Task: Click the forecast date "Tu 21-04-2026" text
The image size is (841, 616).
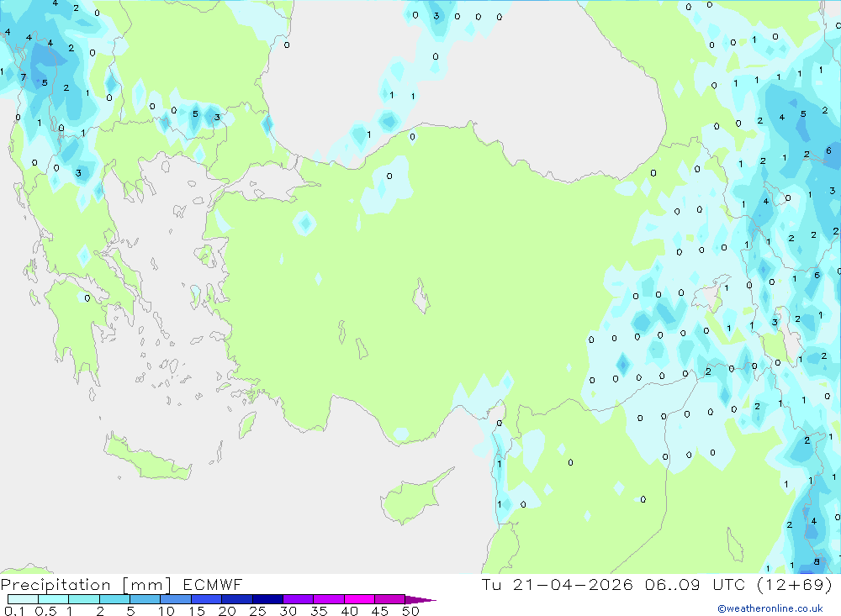Action: click(x=558, y=585)
